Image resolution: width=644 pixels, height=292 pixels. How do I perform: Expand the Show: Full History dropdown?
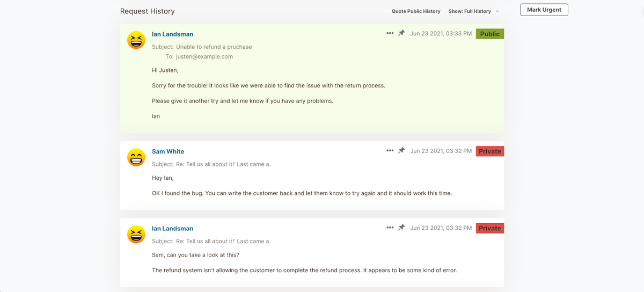(470, 11)
